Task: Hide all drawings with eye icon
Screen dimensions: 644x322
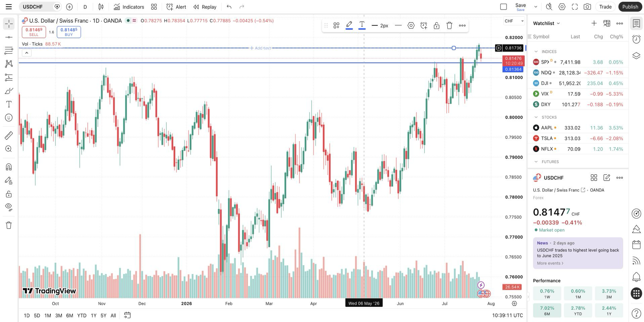Action: tap(9, 207)
